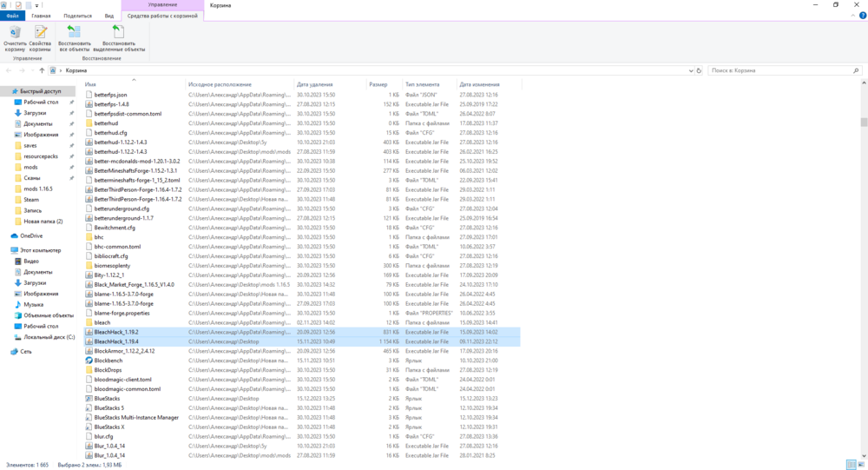Open the address bar history dropdown

(x=690, y=70)
